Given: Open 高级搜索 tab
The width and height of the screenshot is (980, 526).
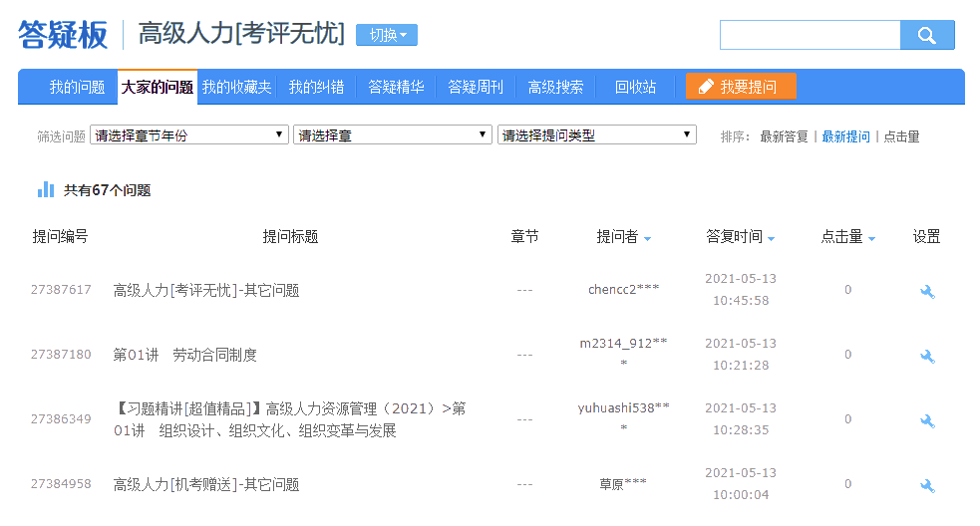Looking at the screenshot, I should (x=555, y=87).
